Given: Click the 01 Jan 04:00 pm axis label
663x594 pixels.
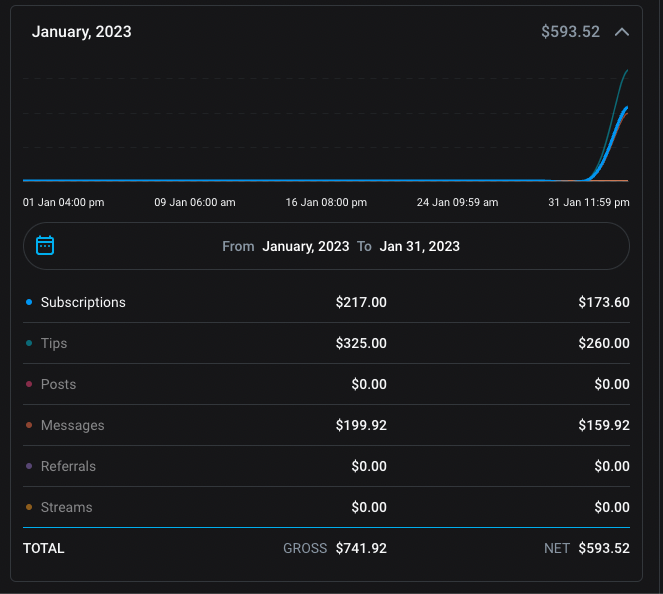Looking at the screenshot, I should pos(63,203).
